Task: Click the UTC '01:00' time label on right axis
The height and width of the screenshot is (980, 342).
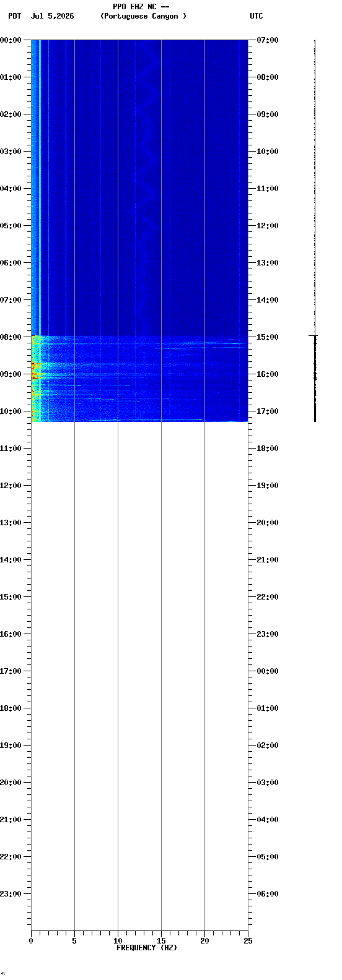Action: (268, 708)
